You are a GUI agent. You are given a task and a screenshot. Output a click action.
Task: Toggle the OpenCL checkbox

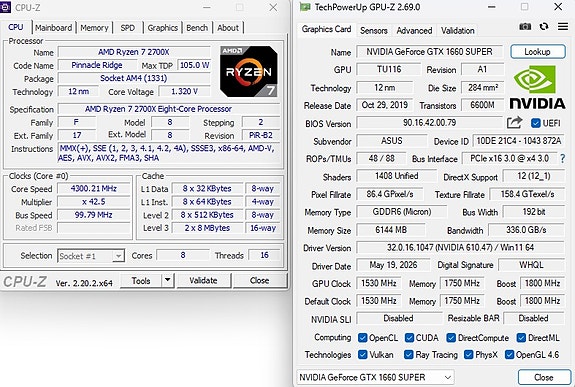coord(362,337)
